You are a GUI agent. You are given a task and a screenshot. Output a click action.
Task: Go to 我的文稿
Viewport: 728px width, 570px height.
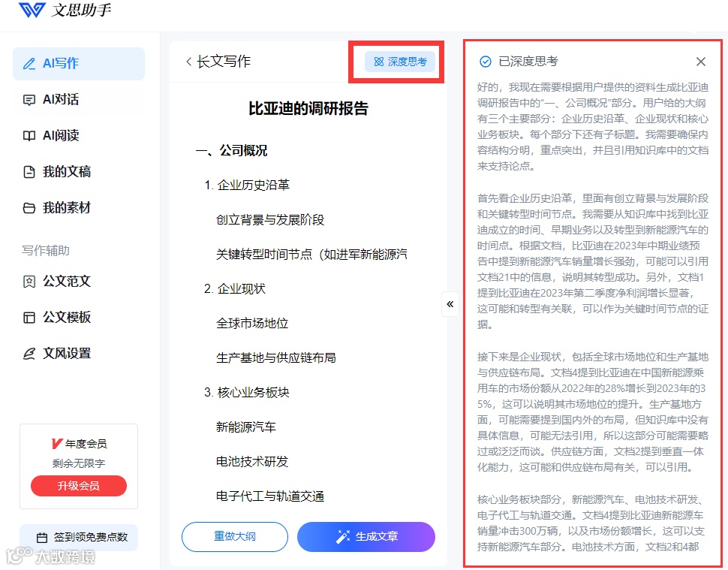pos(79,172)
